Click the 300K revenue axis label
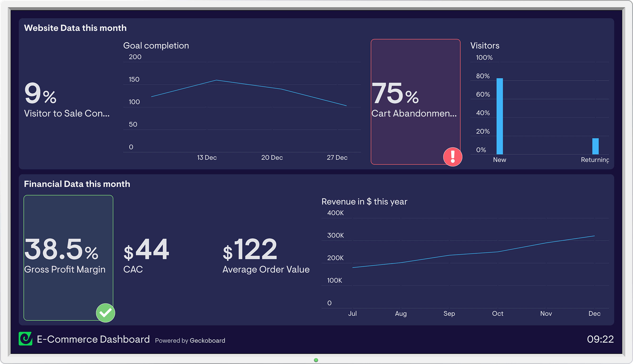The image size is (633, 364). click(335, 235)
